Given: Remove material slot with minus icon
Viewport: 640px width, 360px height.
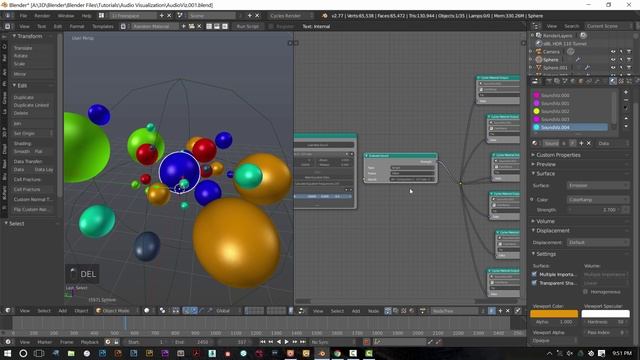Looking at the screenshot, I should point(626,100).
